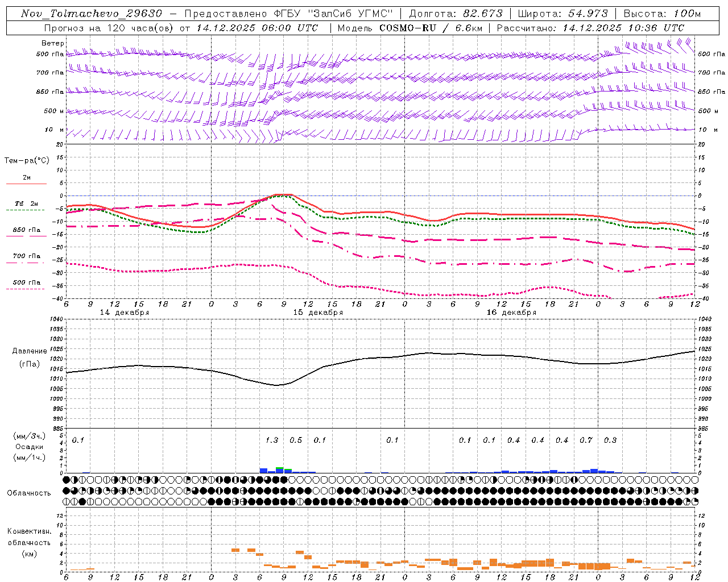Click the 'Рассчитано: 14.12.2025 10:36 UTC' timestamp

[x=590, y=28]
